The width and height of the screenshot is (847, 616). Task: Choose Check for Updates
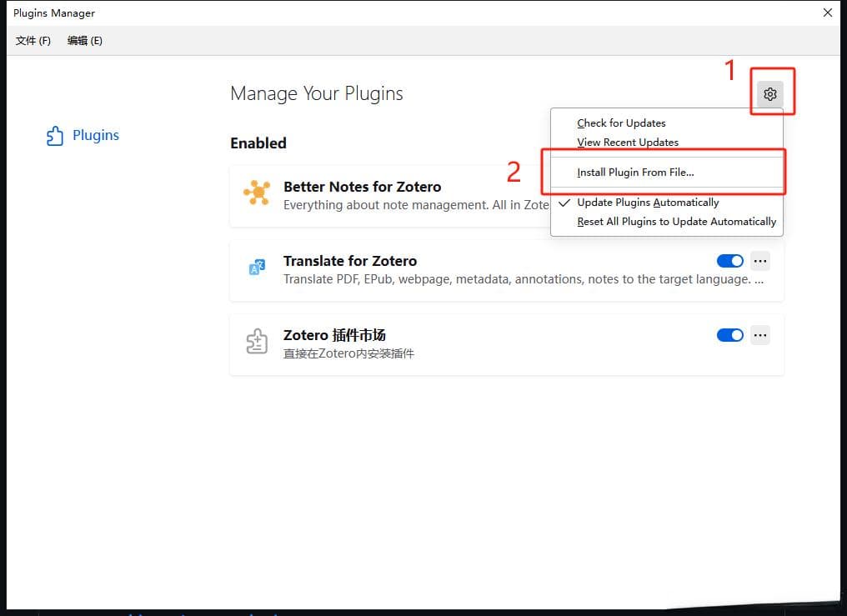(x=621, y=123)
